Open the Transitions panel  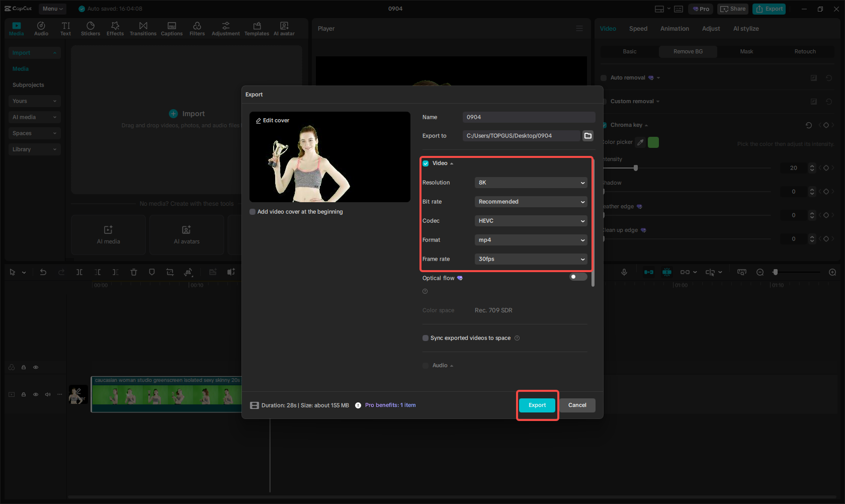pos(143,28)
